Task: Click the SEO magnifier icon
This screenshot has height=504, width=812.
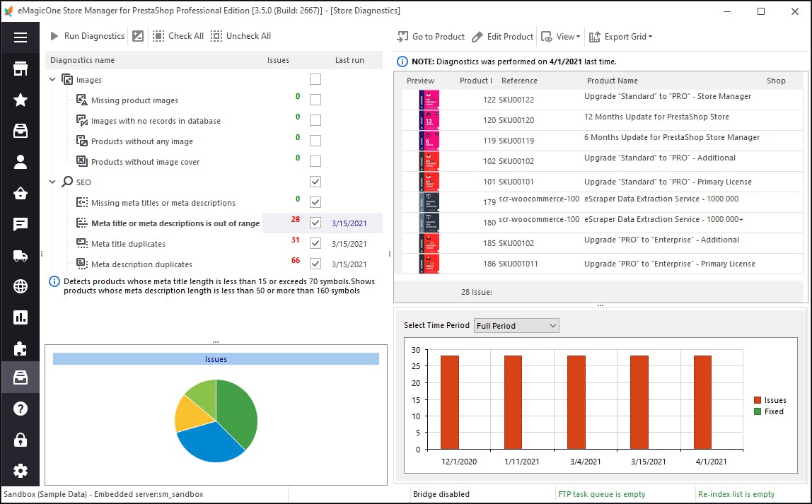Action: [67, 182]
